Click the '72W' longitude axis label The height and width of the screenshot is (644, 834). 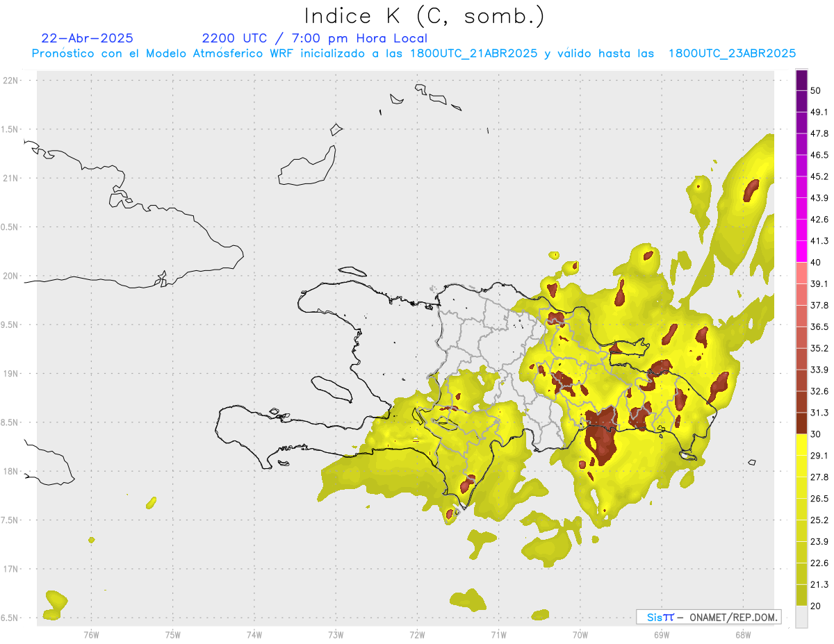pos(417,634)
